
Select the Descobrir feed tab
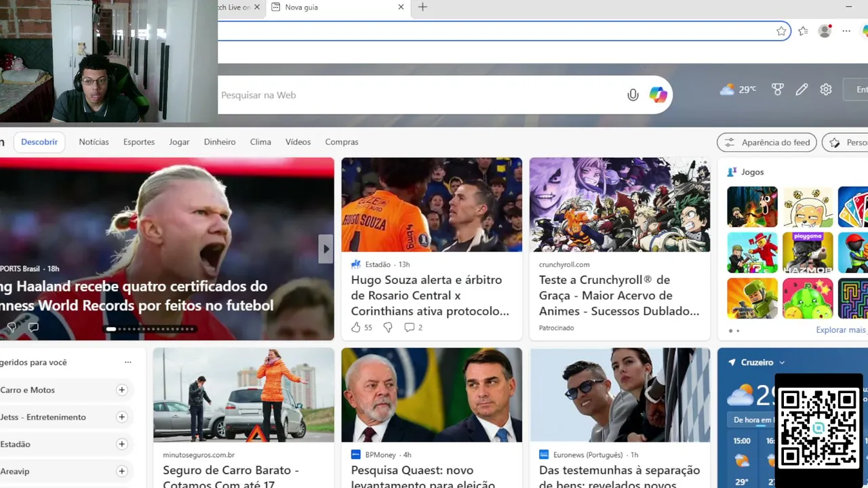[x=39, y=142]
